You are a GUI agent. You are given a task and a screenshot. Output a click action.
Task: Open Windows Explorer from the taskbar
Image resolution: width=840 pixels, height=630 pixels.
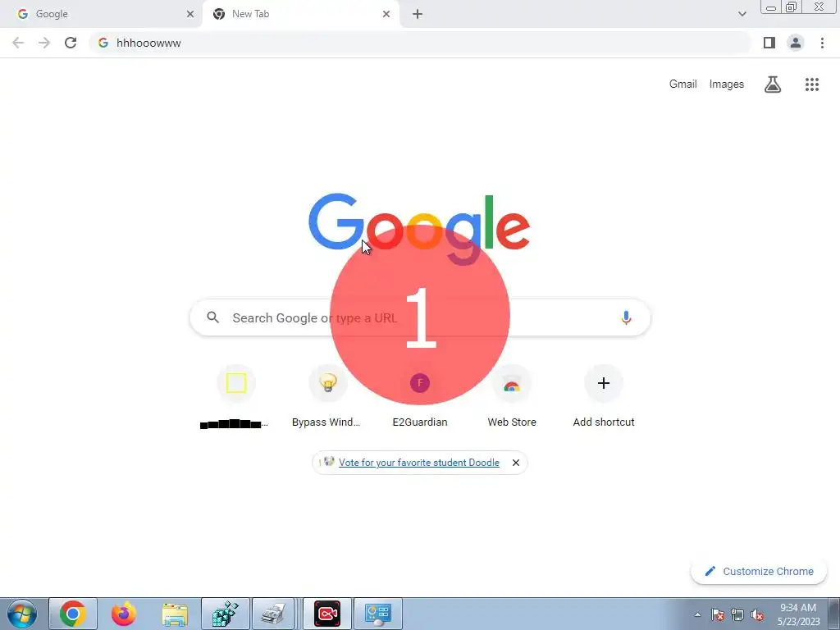point(175,614)
